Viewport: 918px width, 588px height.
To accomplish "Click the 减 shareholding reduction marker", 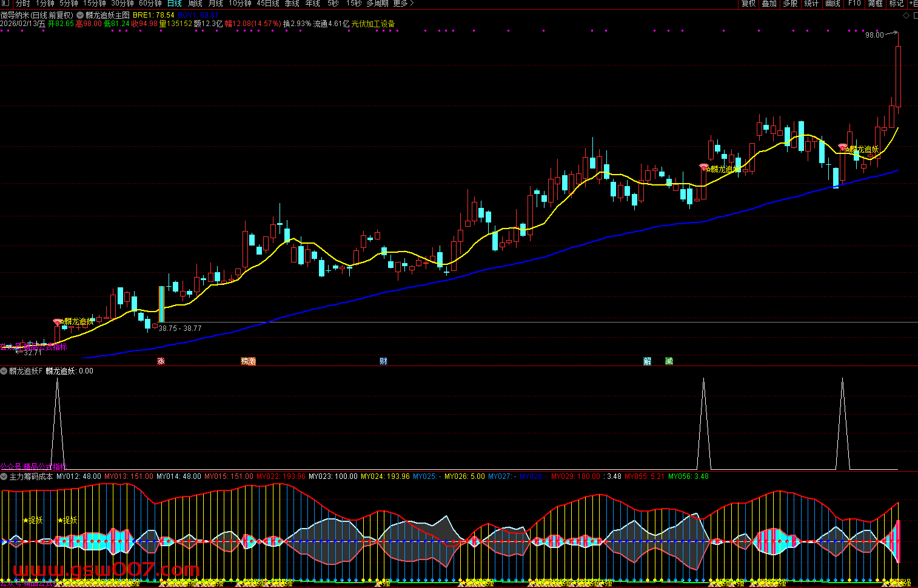I will point(669,361).
